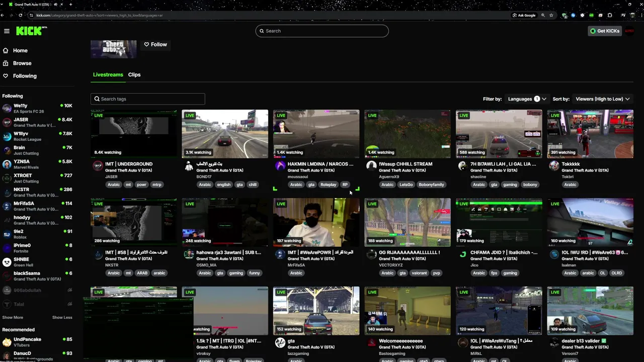Click lazzgaming channel avatar icon
644x362 pixels.
(x=280, y=343)
